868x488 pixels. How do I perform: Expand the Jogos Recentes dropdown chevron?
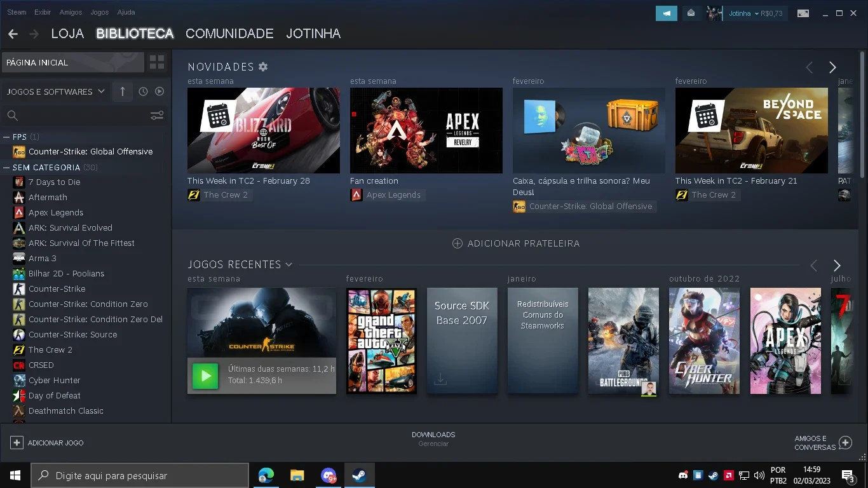tap(289, 264)
